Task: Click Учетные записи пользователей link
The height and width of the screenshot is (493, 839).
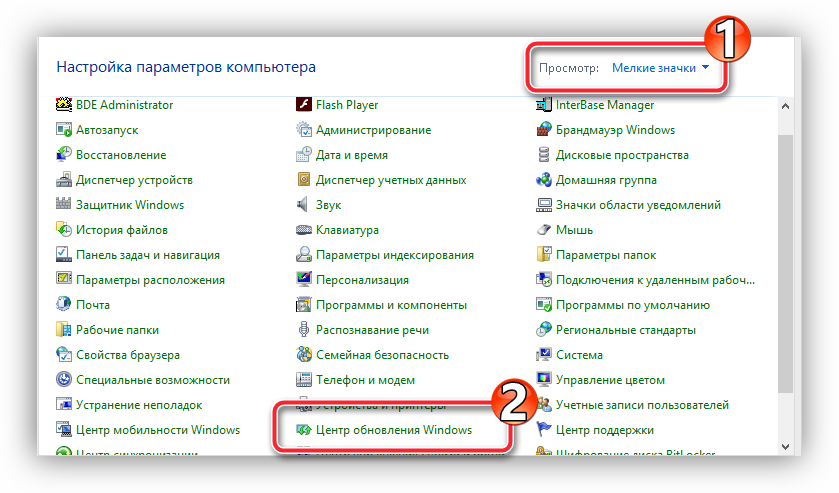Action: 642,405
